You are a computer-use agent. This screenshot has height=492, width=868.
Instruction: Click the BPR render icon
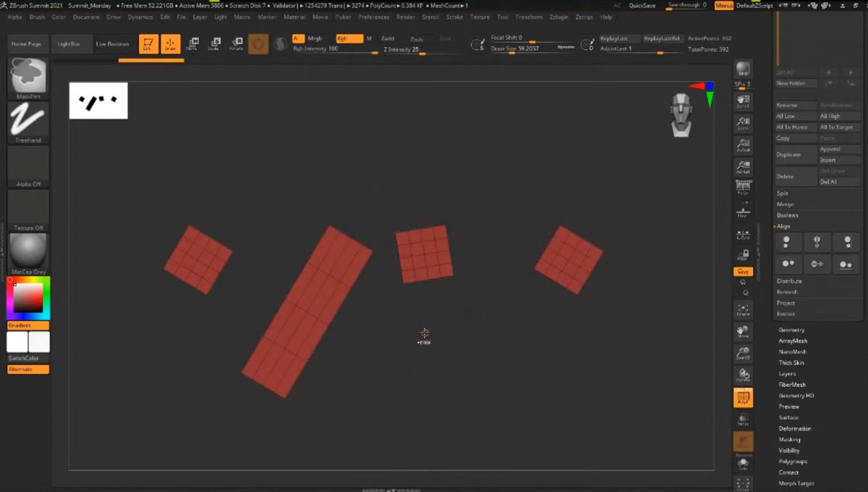743,69
